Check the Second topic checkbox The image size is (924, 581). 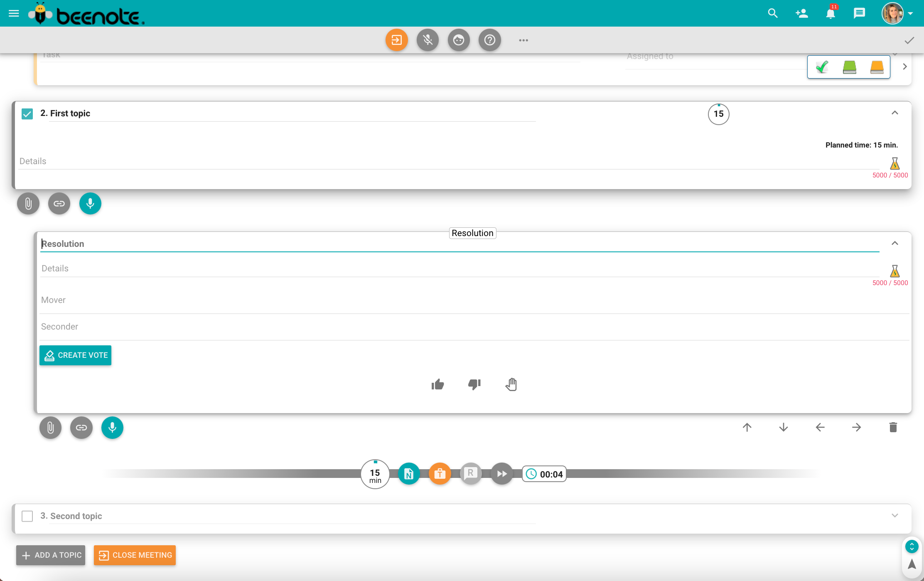(x=27, y=516)
